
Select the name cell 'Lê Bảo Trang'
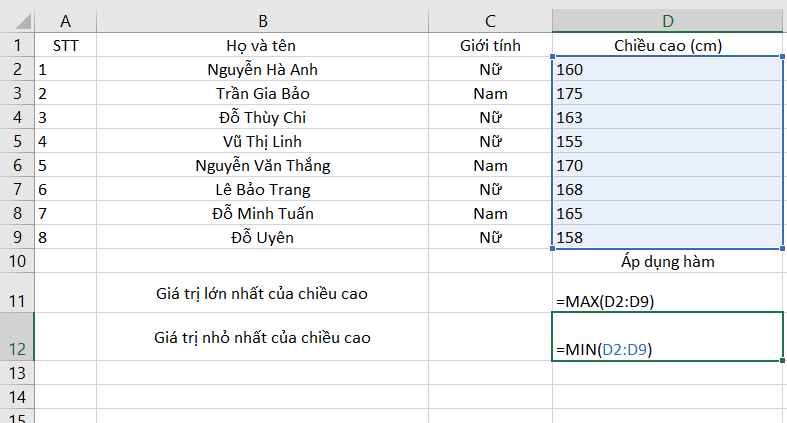point(262,190)
